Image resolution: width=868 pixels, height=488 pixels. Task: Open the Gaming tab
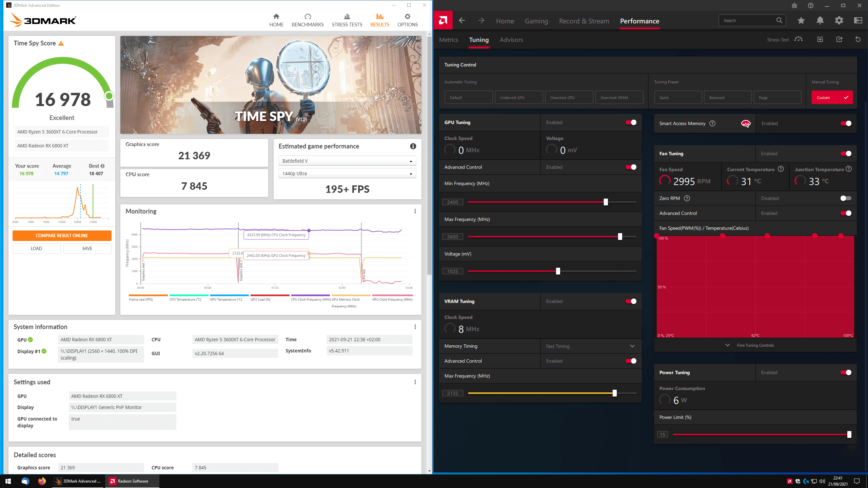click(x=536, y=21)
